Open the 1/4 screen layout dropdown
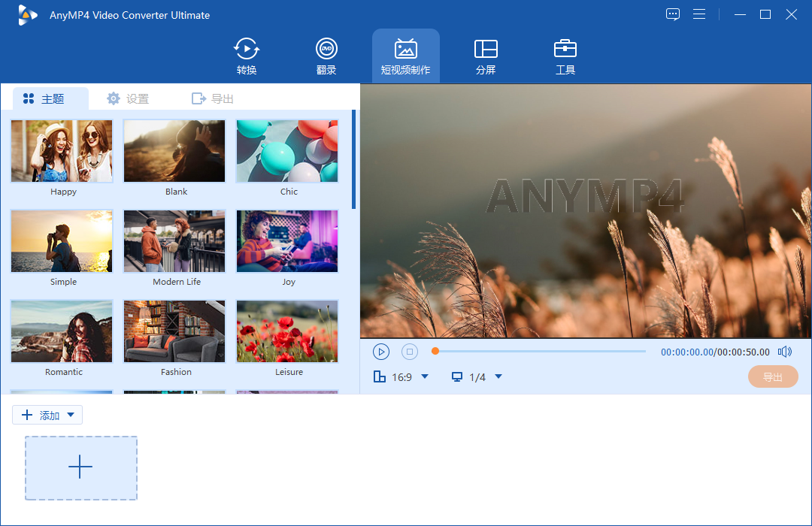 [477, 376]
